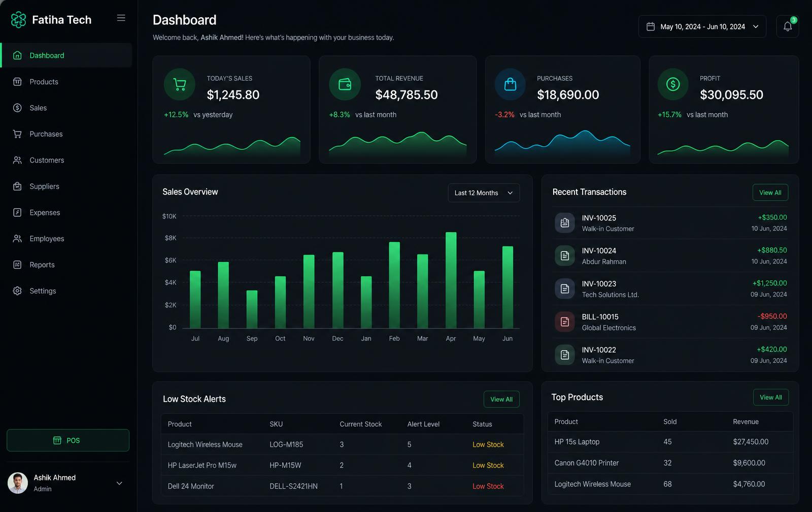The width and height of the screenshot is (812, 512).
Task: Click the Settings gear icon in sidebar
Action: point(17,291)
